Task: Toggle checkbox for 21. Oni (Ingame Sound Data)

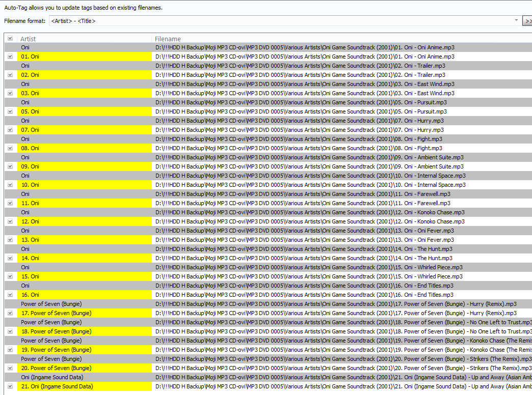Action: 10,386
